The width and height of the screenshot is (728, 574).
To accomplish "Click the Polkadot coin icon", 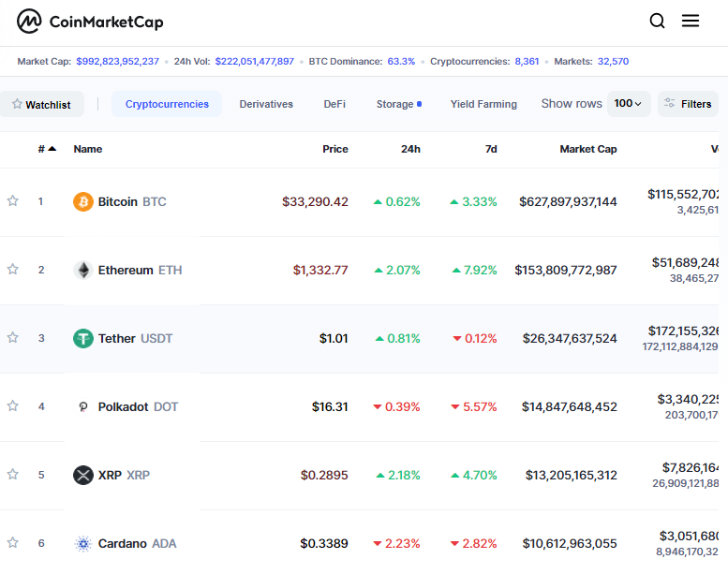I will click(x=83, y=407).
